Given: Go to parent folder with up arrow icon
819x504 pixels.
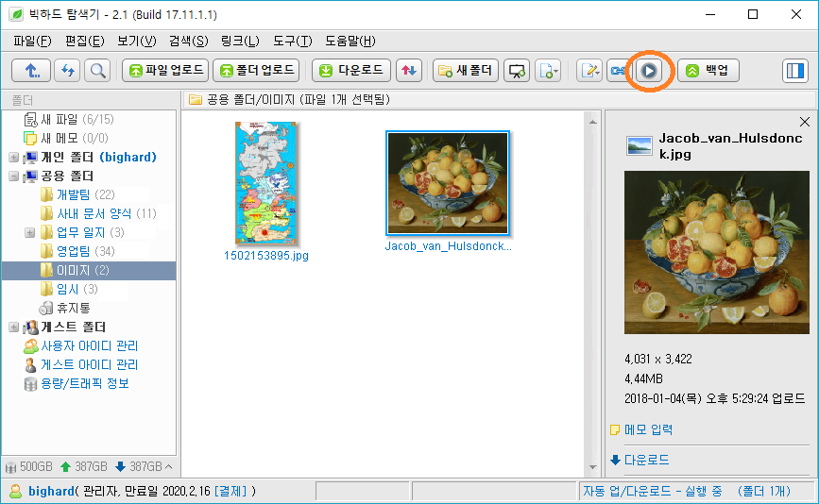Looking at the screenshot, I should click(x=31, y=71).
